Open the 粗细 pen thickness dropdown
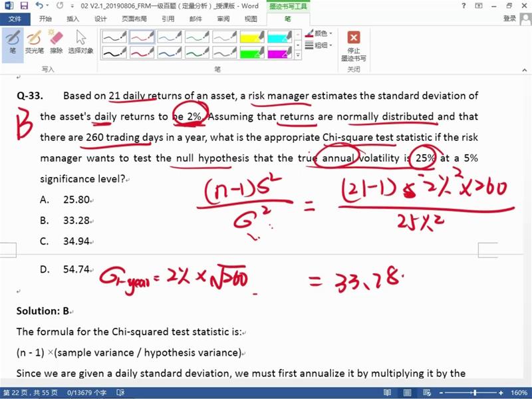 tap(319, 45)
